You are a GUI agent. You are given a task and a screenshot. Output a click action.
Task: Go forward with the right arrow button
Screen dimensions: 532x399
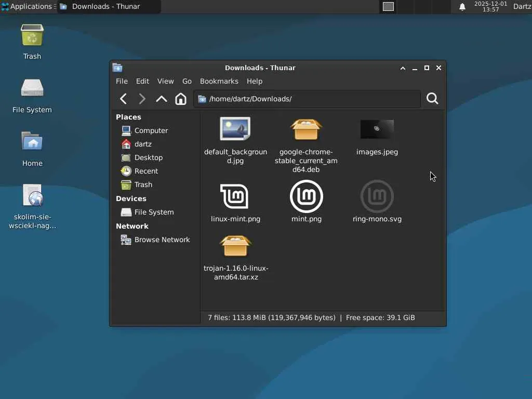[142, 99]
